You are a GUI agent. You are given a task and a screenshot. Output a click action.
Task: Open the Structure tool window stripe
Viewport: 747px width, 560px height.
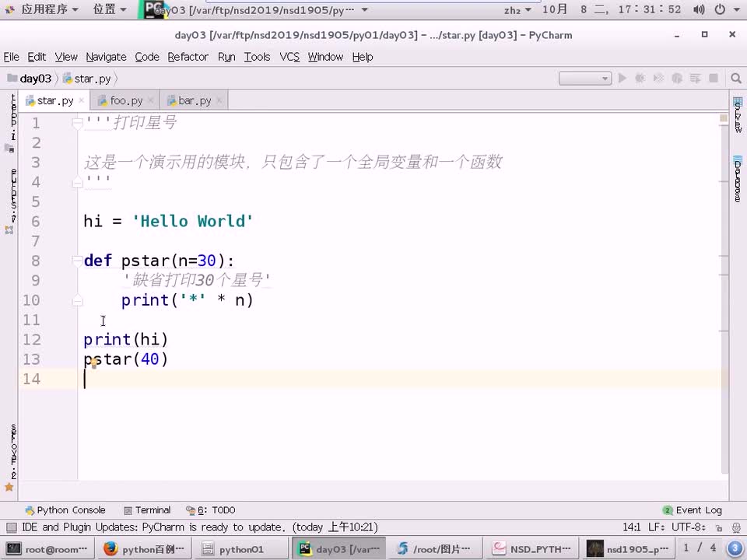tap(12, 201)
